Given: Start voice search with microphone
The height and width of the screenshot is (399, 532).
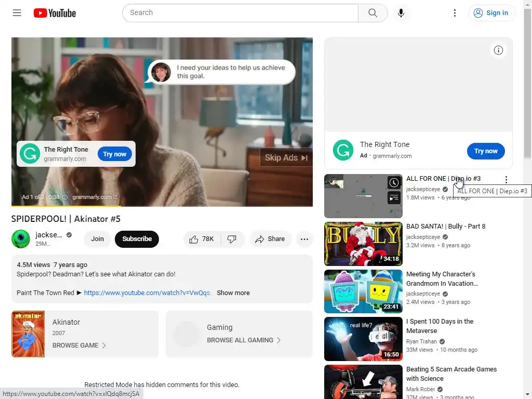Looking at the screenshot, I should [x=401, y=13].
